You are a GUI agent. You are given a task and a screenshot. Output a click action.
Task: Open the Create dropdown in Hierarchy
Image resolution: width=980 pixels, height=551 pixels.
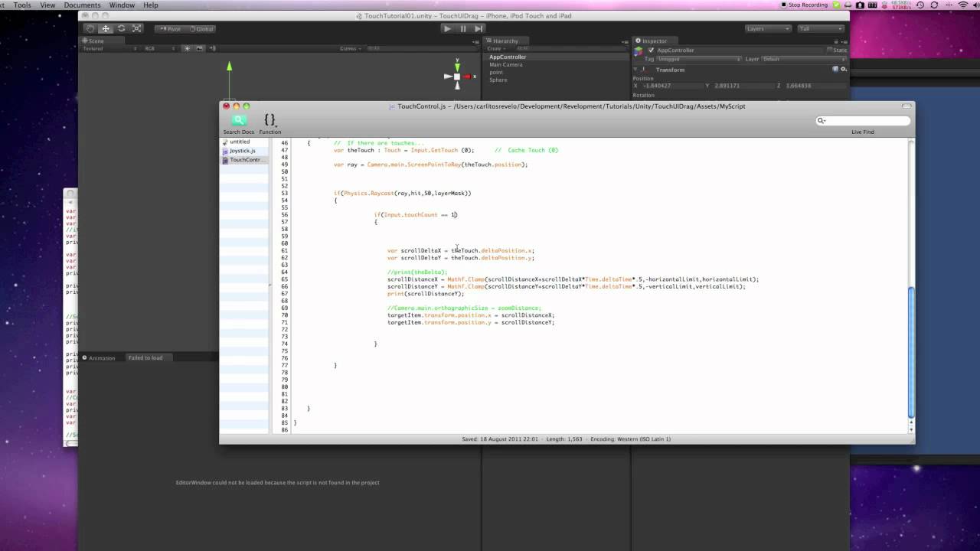497,48
